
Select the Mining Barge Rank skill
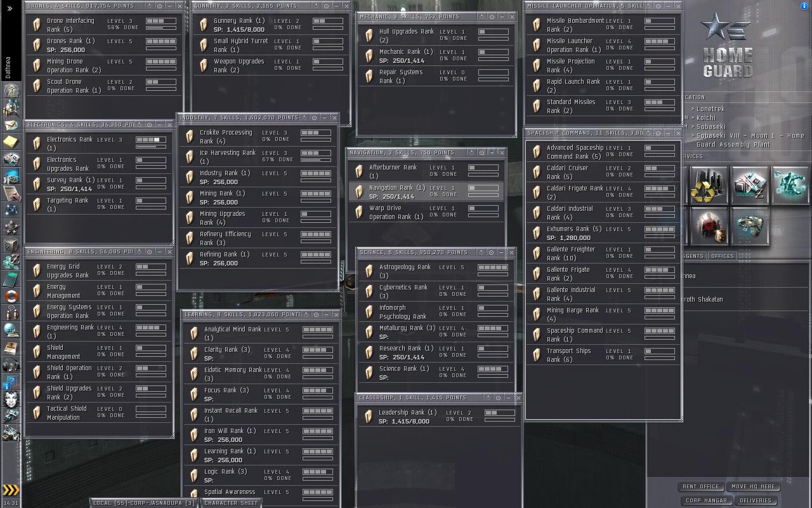coord(603,314)
